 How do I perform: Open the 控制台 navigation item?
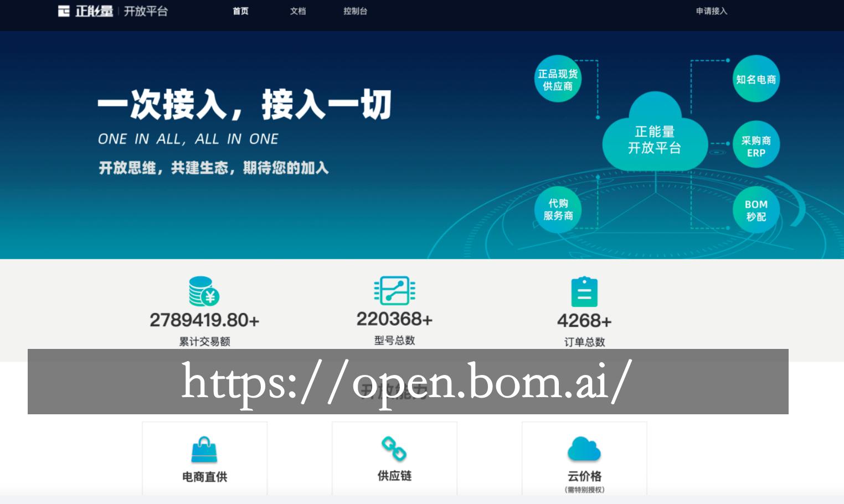[x=355, y=11]
